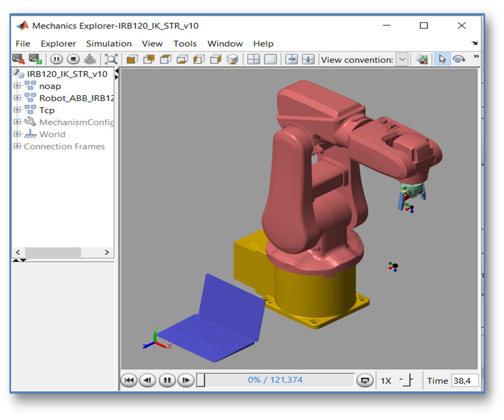
Task: Step animation forward one frame
Action: click(x=185, y=380)
